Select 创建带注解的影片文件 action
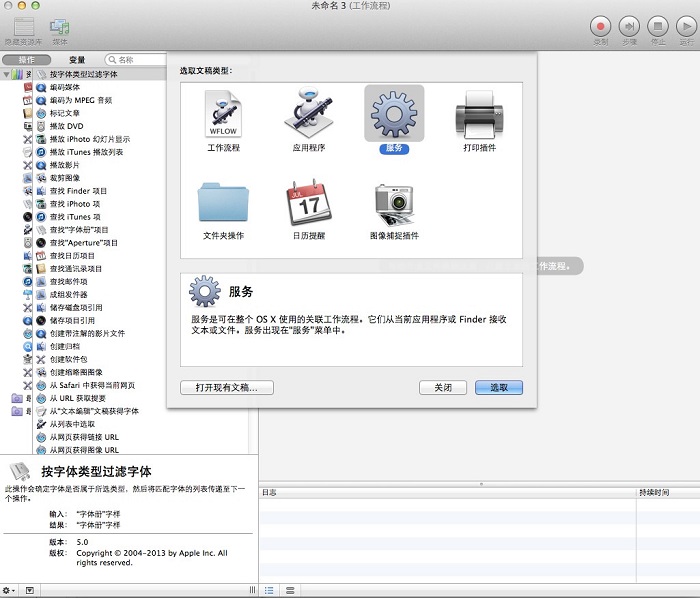The image size is (700, 598). tap(100, 333)
